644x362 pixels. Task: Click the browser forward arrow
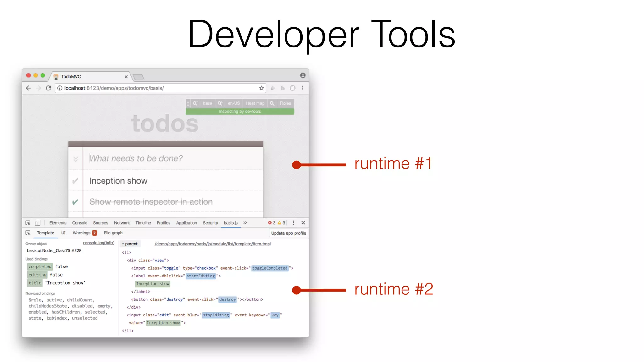click(38, 88)
